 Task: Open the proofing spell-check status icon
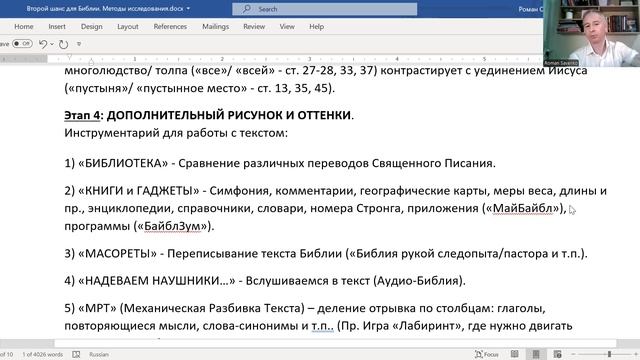click(76, 354)
